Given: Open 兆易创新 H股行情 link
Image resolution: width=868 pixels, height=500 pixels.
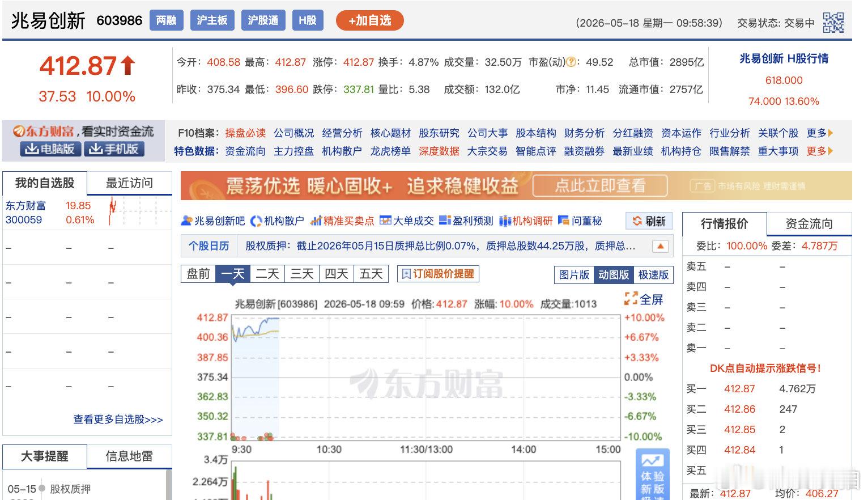Looking at the screenshot, I should [784, 58].
